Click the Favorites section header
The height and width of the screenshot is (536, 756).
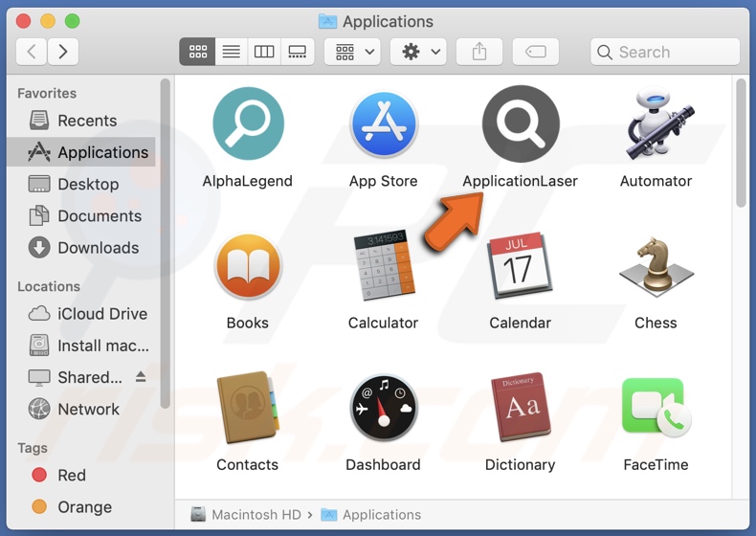47,93
